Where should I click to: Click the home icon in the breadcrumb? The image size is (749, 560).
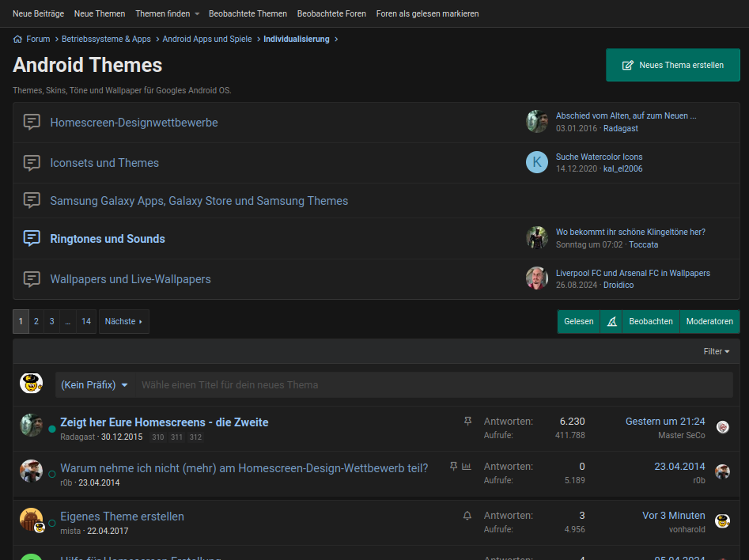click(x=17, y=40)
